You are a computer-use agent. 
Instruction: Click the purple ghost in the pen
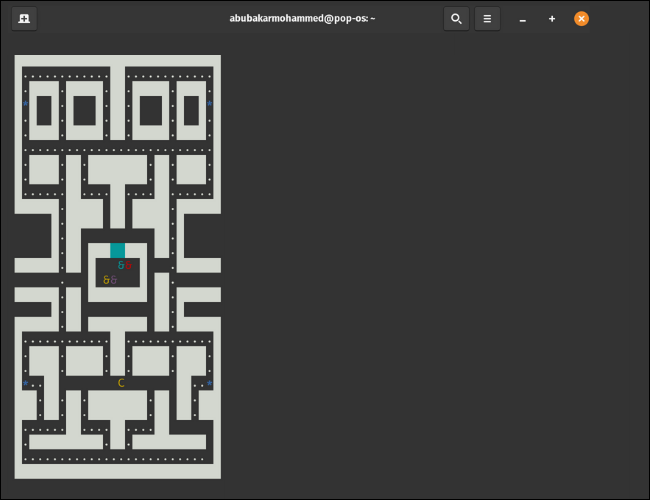[114, 280]
